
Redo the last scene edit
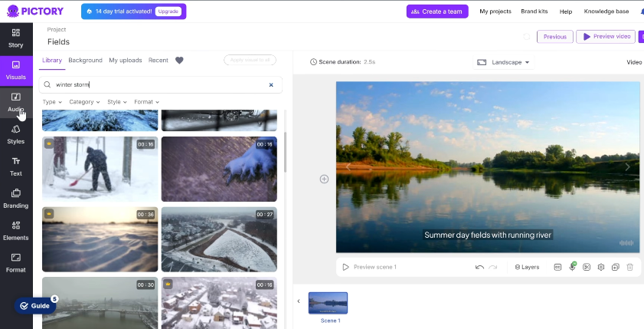click(x=493, y=268)
